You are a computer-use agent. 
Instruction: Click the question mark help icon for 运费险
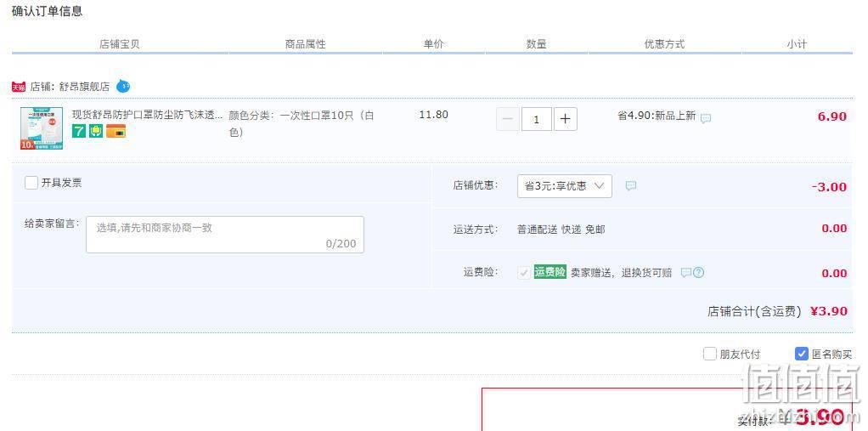(x=699, y=273)
